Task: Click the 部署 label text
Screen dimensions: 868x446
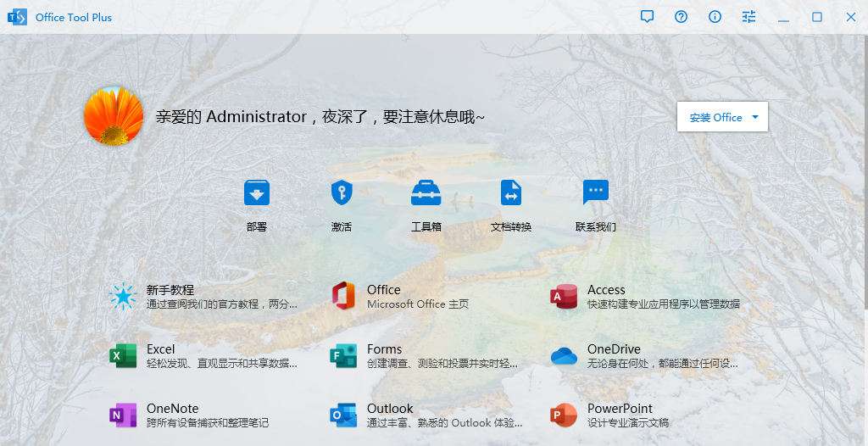Action: (256, 226)
